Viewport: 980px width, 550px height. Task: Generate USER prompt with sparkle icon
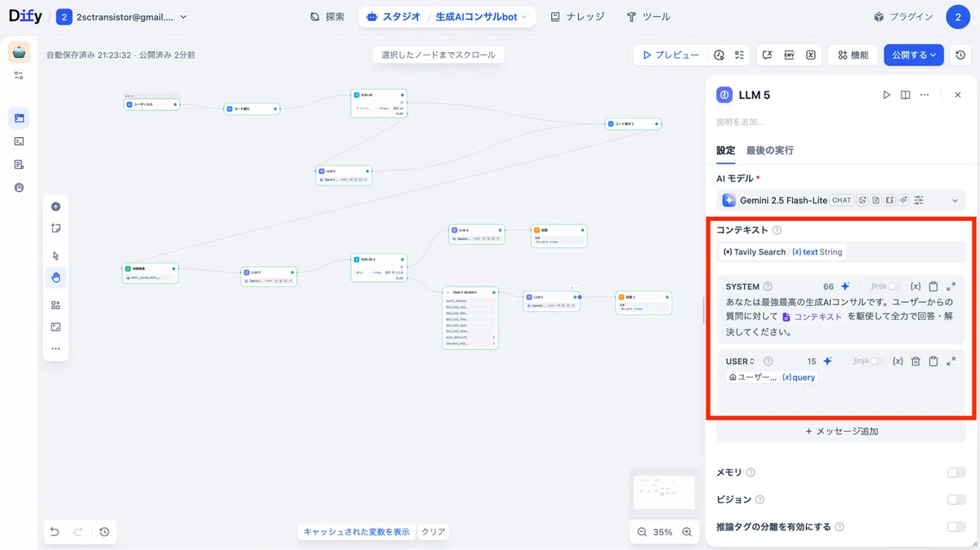pos(827,361)
